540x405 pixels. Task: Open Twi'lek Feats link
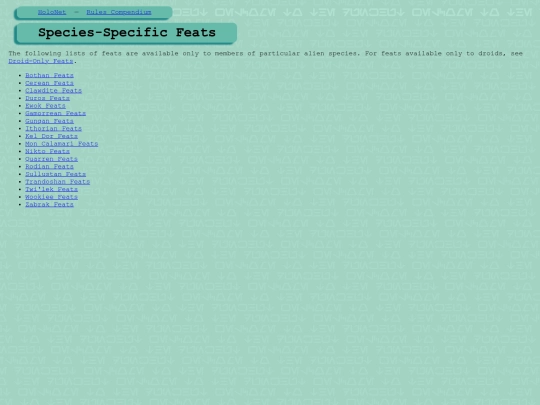point(51,189)
